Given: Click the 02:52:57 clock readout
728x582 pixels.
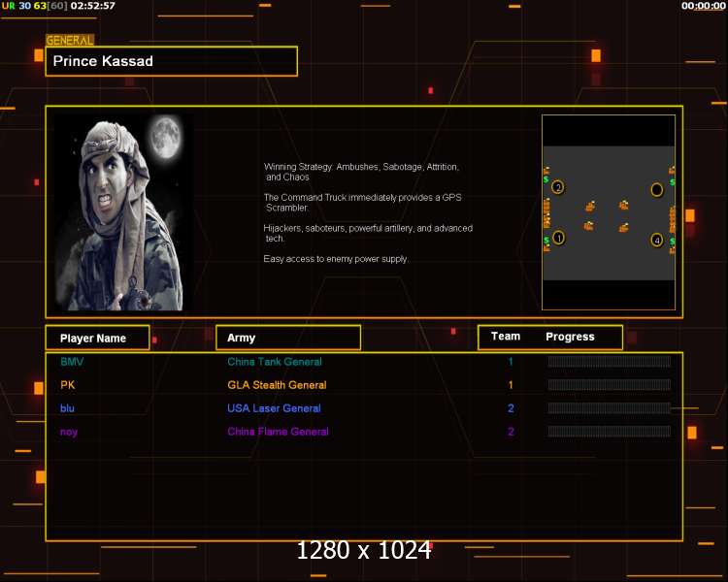Looking at the screenshot, I should (93, 6).
